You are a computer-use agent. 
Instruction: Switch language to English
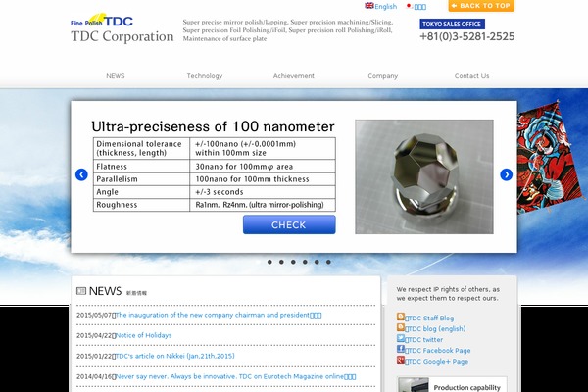click(385, 7)
